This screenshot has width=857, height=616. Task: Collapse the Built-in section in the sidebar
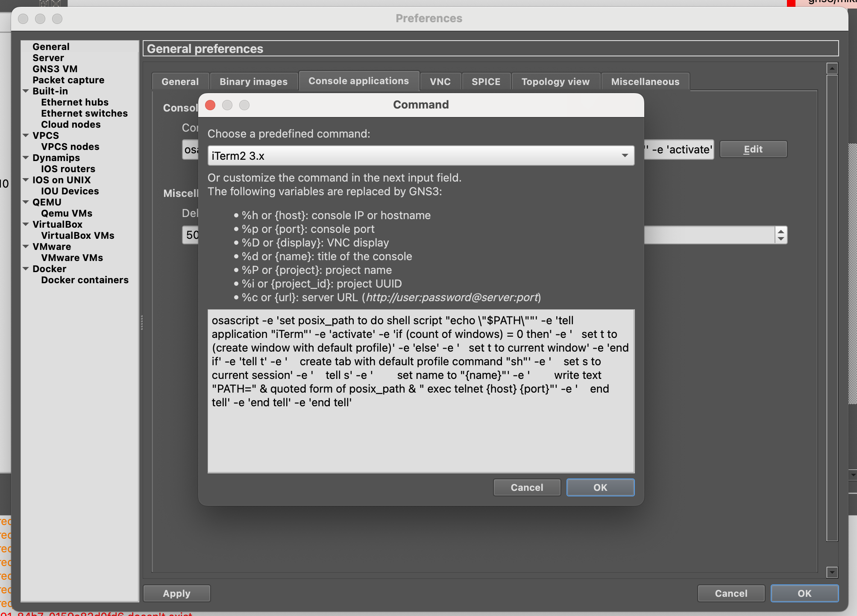(26, 91)
